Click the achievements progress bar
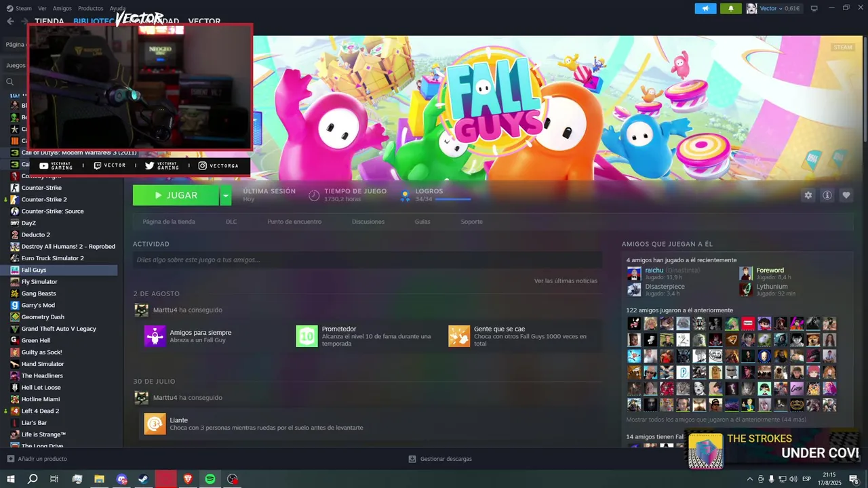 [453, 199]
